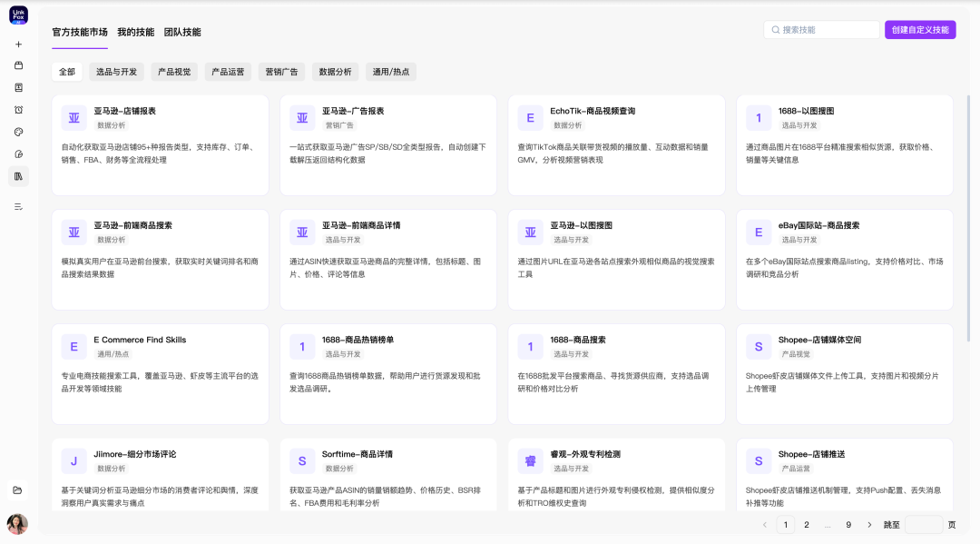Select pagination page 1
This screenshot has width=980, height=544.
tap(786, 525)
